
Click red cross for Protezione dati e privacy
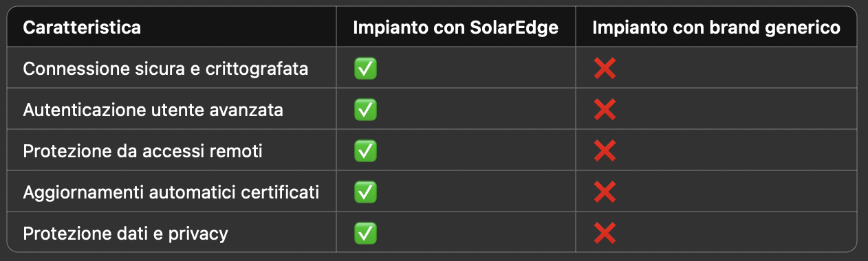point(605,234)
